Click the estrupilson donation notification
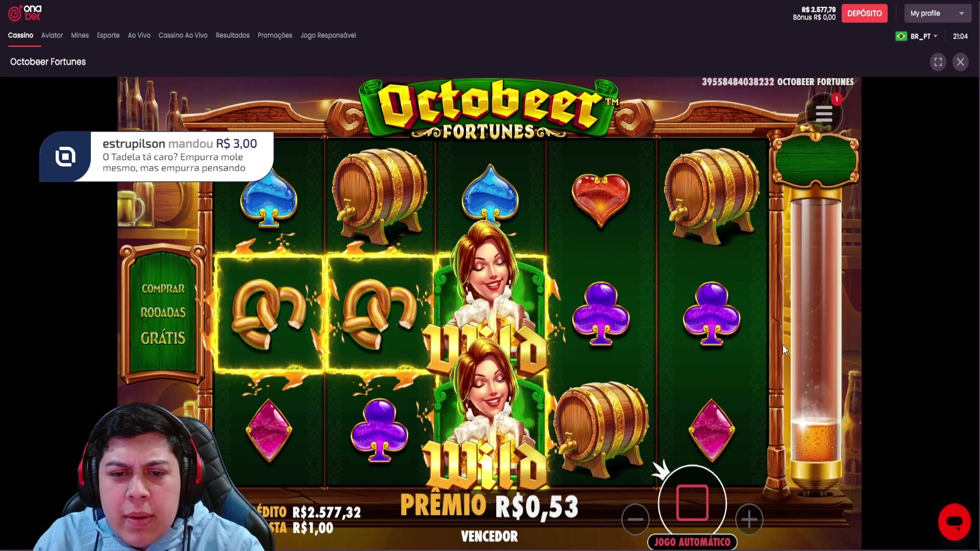This screenshot has width=980, height=551. (156, 157)
